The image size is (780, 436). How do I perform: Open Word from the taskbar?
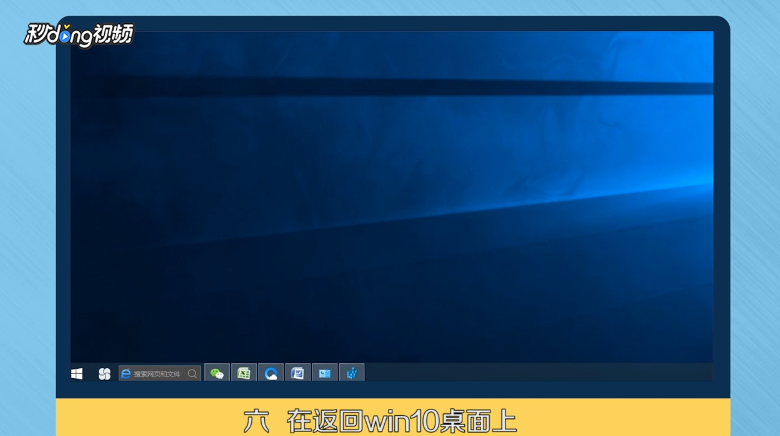coord(297,373)
